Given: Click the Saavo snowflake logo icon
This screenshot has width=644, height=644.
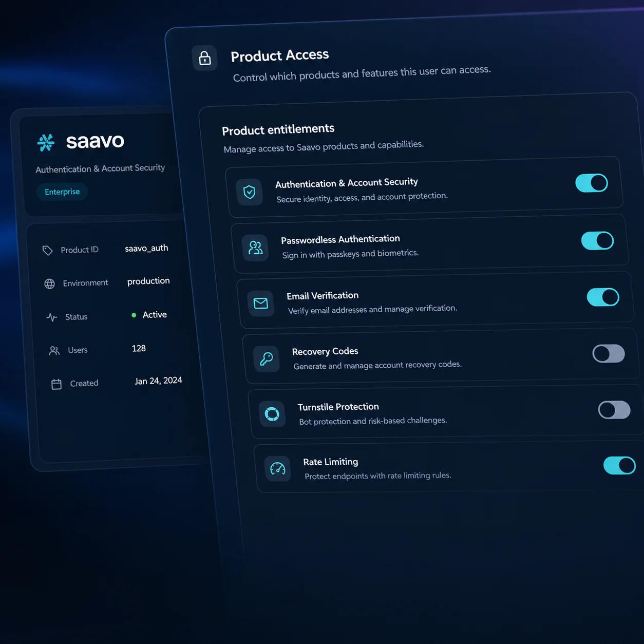Looking at the screenshot, I should (46, 142).
